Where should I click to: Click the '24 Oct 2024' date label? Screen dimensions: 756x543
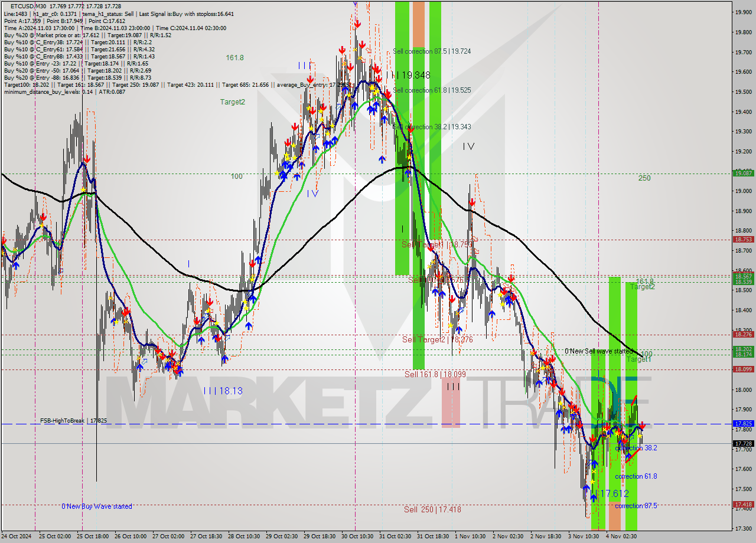click(17, 537)
